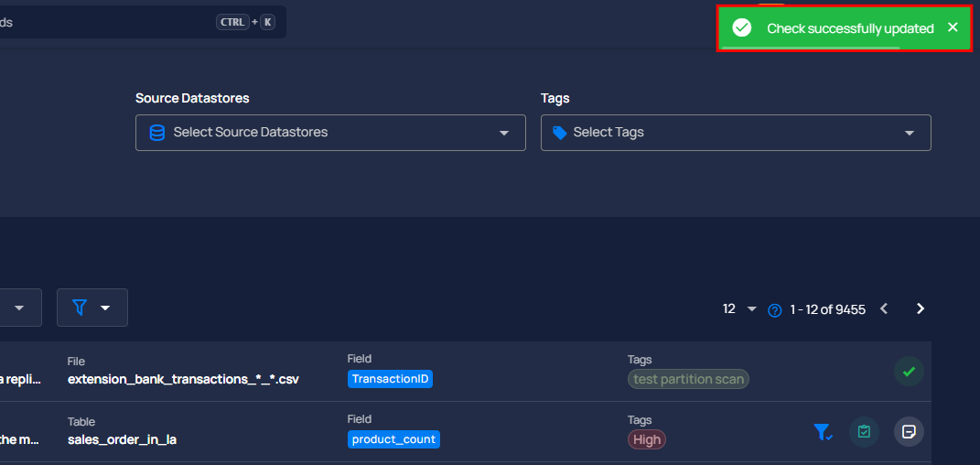Select the product_count field chip
This screenshot has height=465, width=980.
click(393, 439)
